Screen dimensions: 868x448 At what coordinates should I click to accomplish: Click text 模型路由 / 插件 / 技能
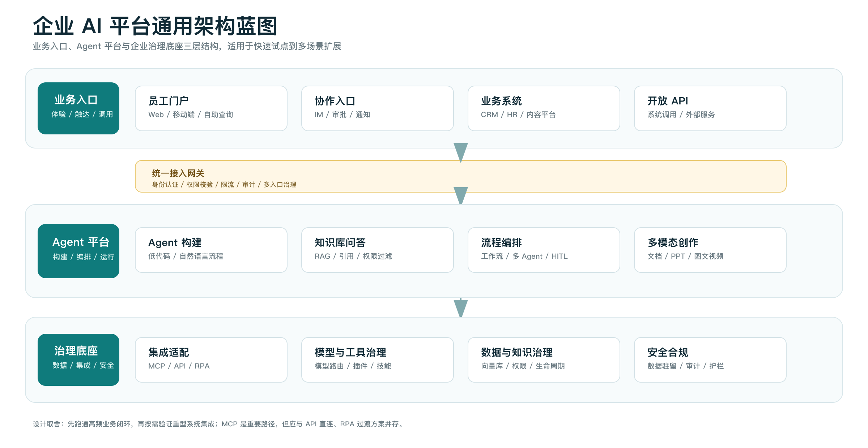[353, 366]
